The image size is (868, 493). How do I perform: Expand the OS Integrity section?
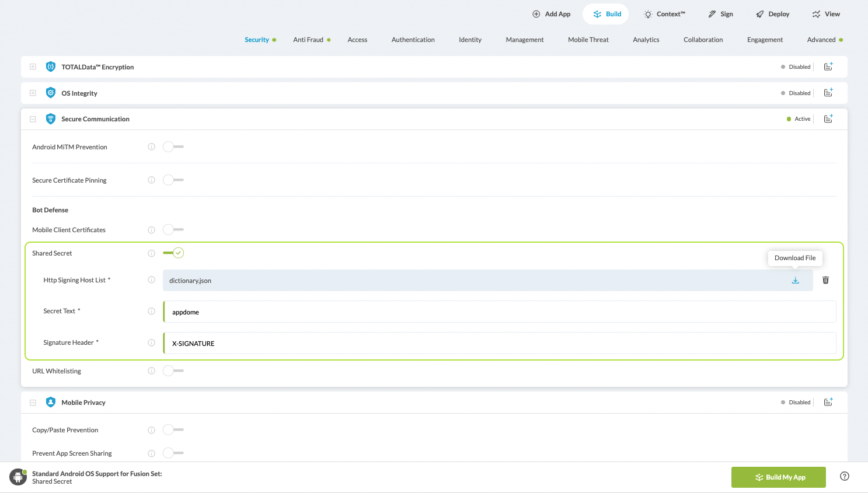[x=33, y=93]
